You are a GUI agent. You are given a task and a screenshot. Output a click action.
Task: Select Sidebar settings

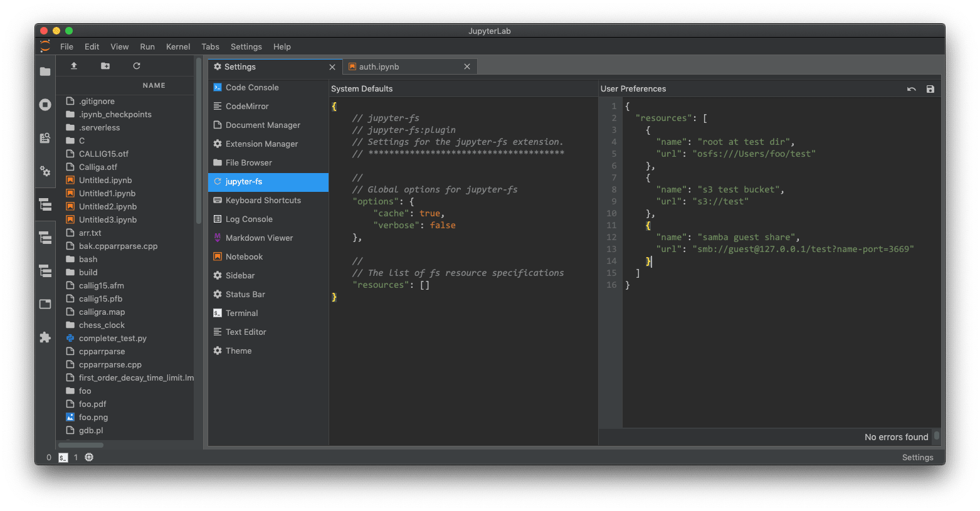268,276
